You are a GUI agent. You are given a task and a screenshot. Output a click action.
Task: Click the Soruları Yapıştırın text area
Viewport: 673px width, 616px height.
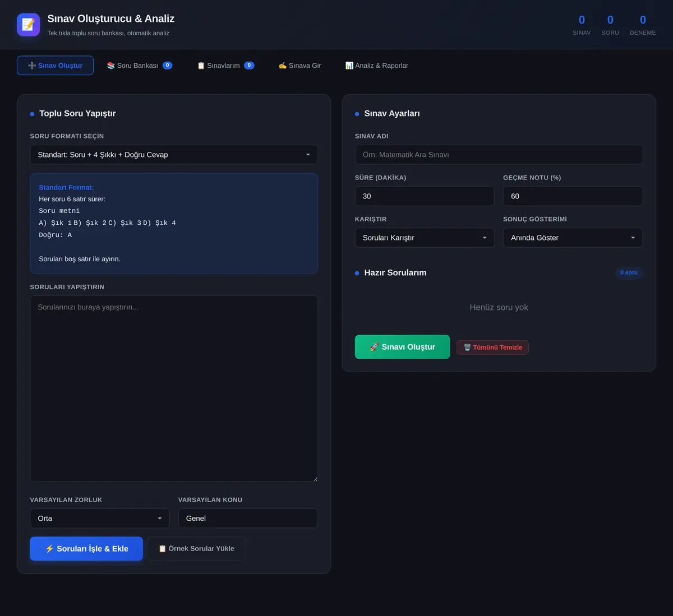point(174,388)
